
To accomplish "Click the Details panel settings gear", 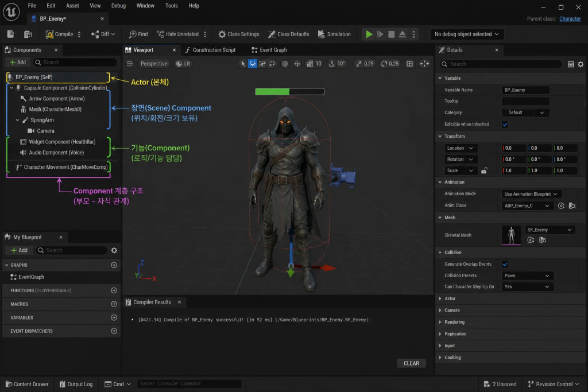I will (581, 64).
